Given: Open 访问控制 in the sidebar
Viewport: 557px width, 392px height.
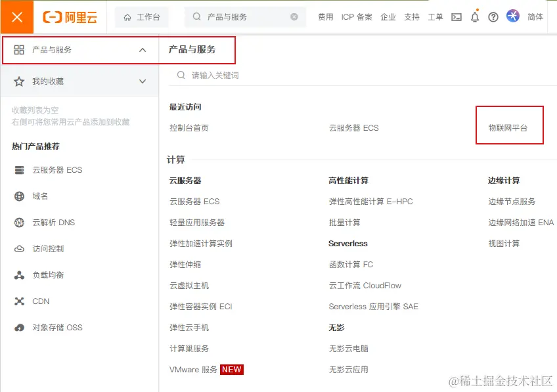Looking at the screenshot, I should [x=48, y=249].
